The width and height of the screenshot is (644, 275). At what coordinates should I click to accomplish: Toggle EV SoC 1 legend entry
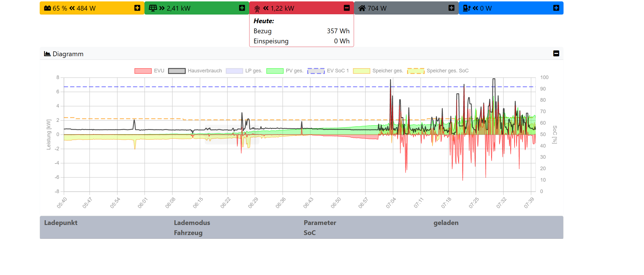(x=338, y=71)
